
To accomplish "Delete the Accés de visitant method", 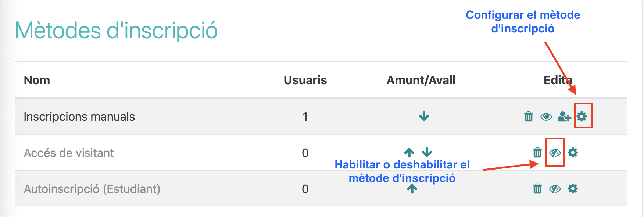I will [537, 152].
